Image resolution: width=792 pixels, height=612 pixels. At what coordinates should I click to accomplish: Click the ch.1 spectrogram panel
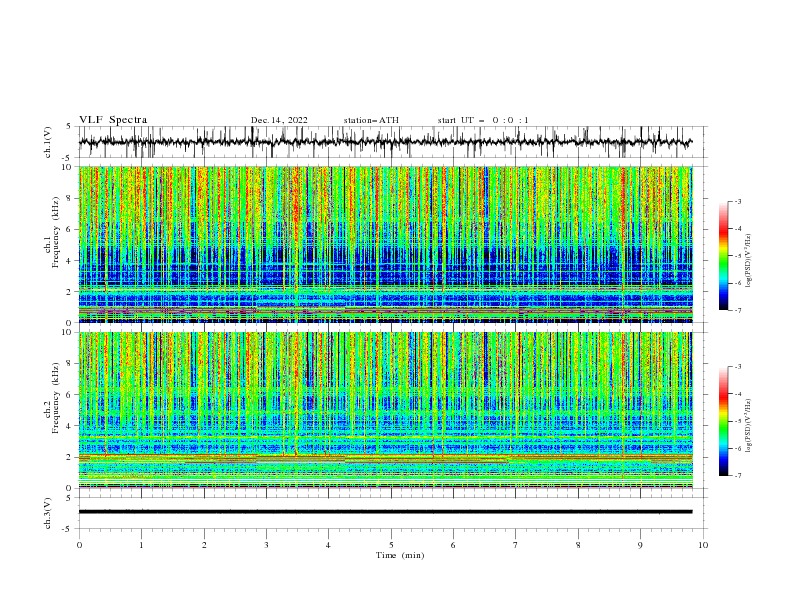pos(385,244)
